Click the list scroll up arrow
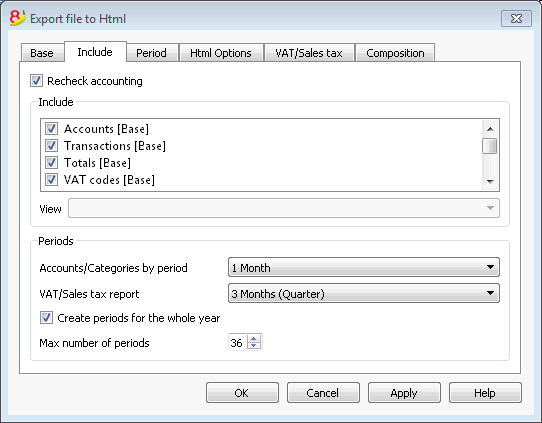 coord(490,129)
